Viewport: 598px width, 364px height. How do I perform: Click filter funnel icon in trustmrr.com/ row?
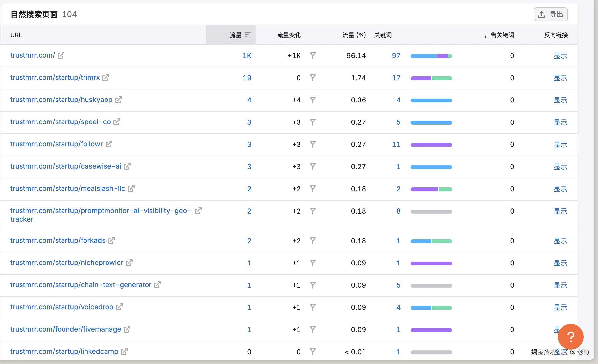(x=313, y=55)
